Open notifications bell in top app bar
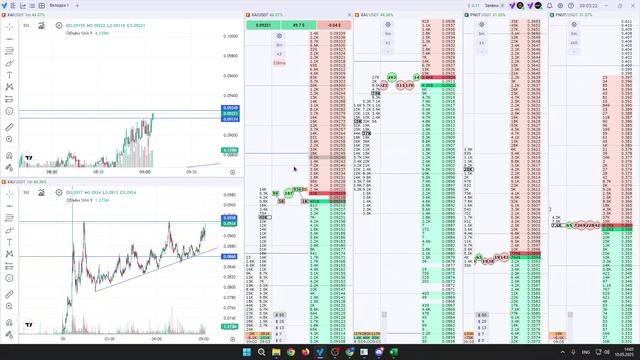This screenshot has height=360, width=640. coord(549,6)
